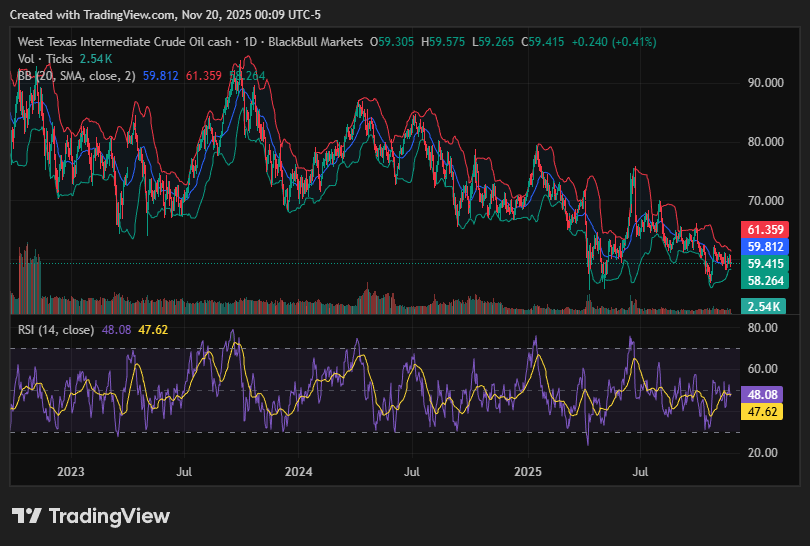The width and height of the screenshot is (810, 546).
Task: Click the purple 48.08 RSI axis tag
Action: [765, 394]
